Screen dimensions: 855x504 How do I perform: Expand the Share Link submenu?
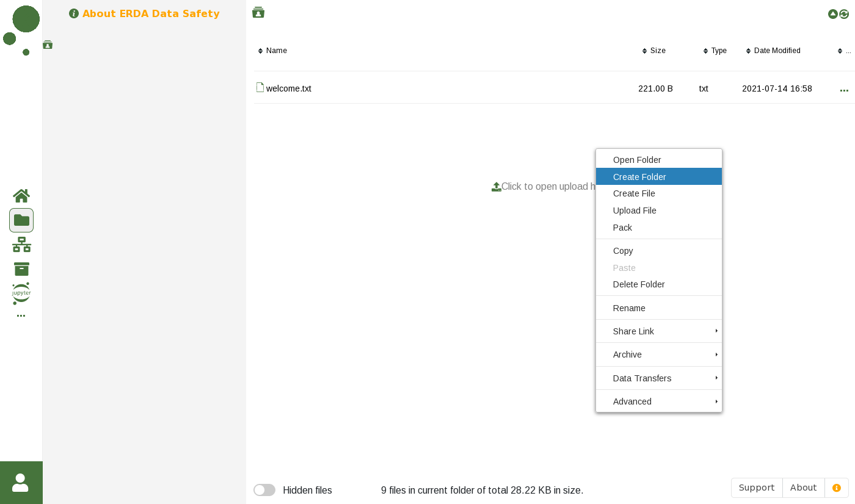658,331
